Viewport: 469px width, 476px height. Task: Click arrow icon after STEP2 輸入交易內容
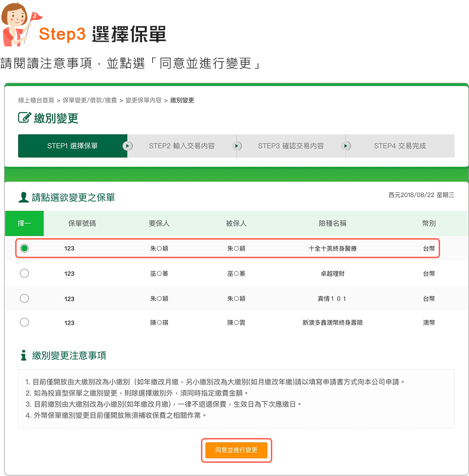(236, 146)
